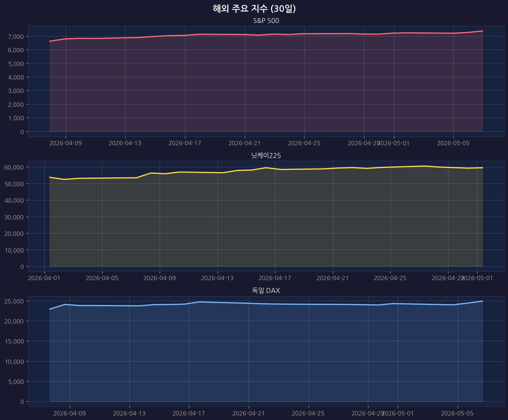Click 2026-04-09 date on S&P 500 chart
Image resolution: width=508 pixels, height=420 pixels.
coord(65,143)
